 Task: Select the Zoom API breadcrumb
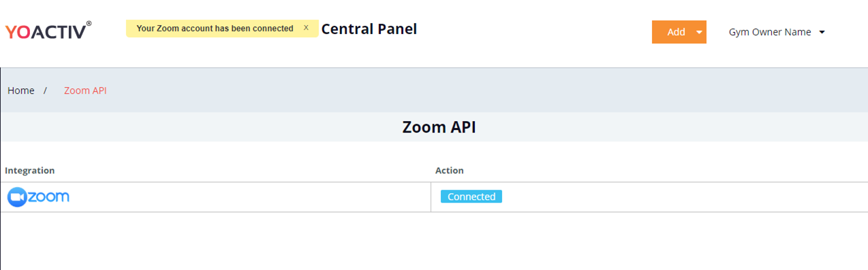[x=85, y=90]
